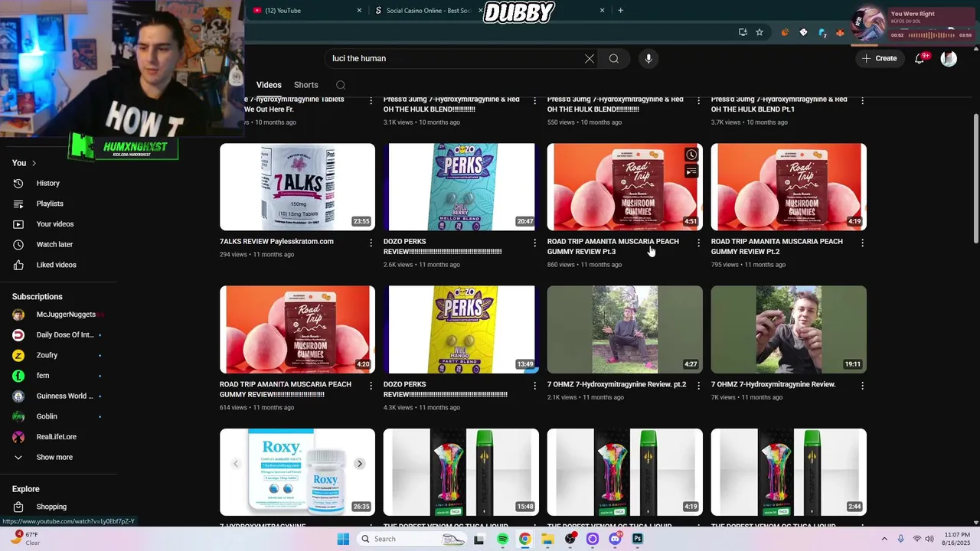
Task: Open Spotify from the taskbar
Action: [502, 539]
